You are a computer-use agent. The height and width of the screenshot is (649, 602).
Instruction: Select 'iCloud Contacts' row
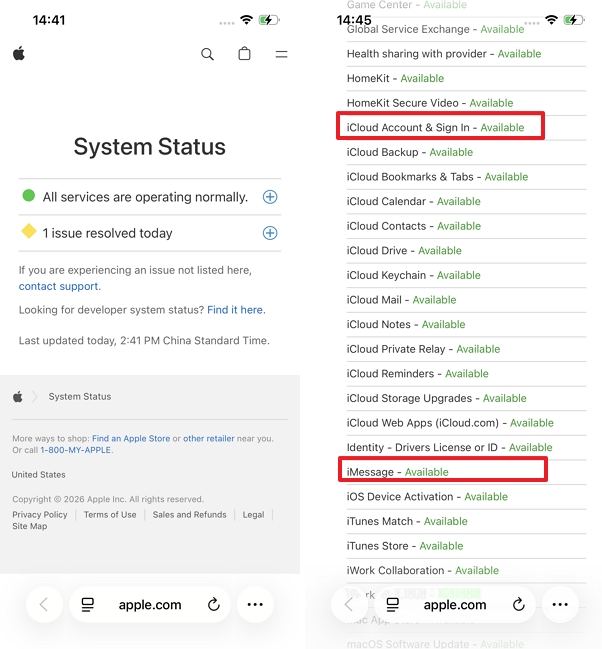click(467, 226)
